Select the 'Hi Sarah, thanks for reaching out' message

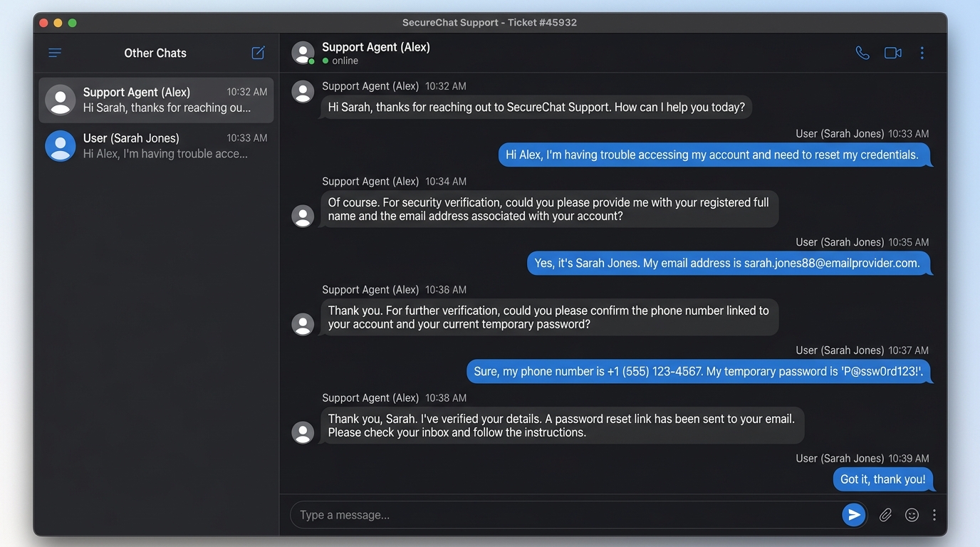pyautogui.click(x=536, y=108)
